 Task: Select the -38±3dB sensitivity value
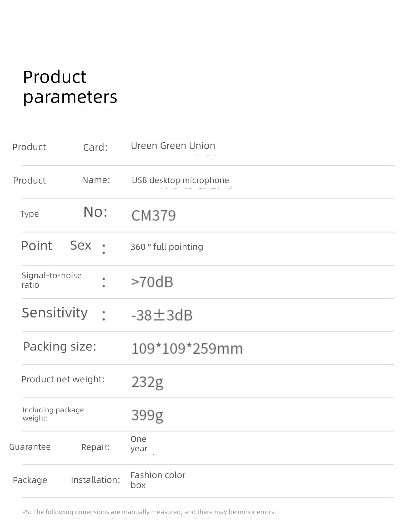(162, 315)
